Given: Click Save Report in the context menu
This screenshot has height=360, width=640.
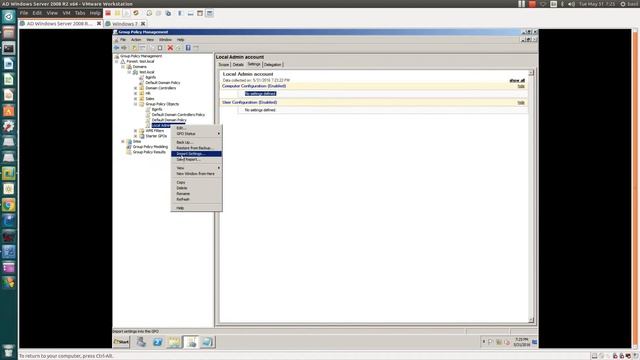Looking at the screenshot, I should point(196,160).
